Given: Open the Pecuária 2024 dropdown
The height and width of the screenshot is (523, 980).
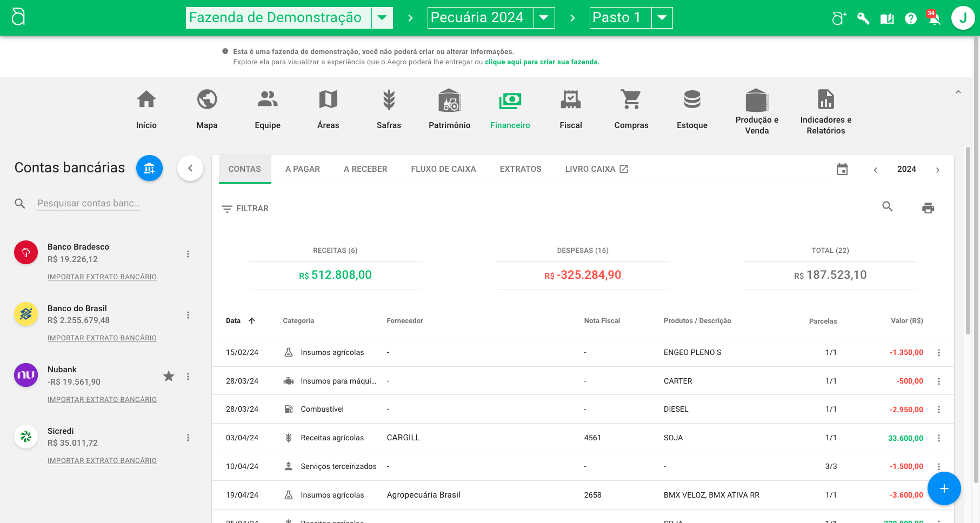Looking at the screenshot, I should point(544,18).
